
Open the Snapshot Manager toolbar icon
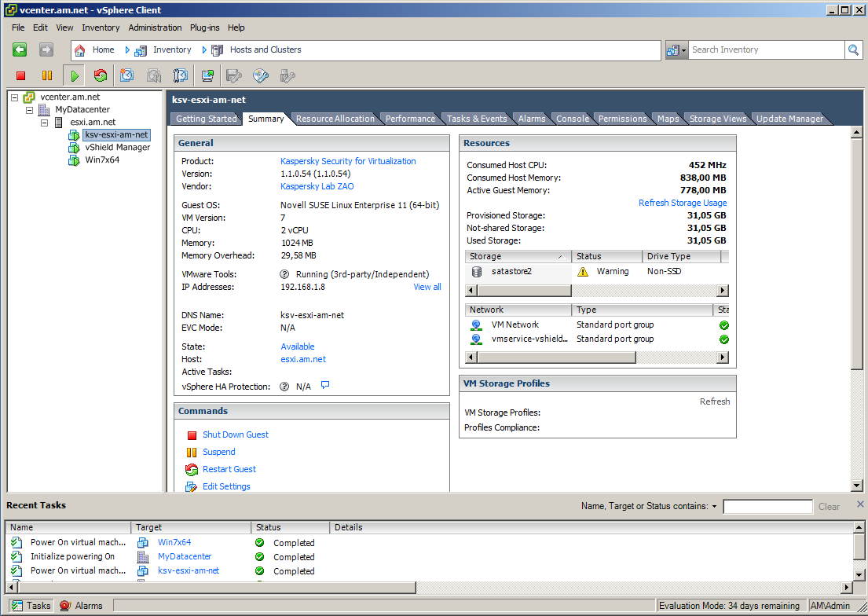tap(180, 75)
